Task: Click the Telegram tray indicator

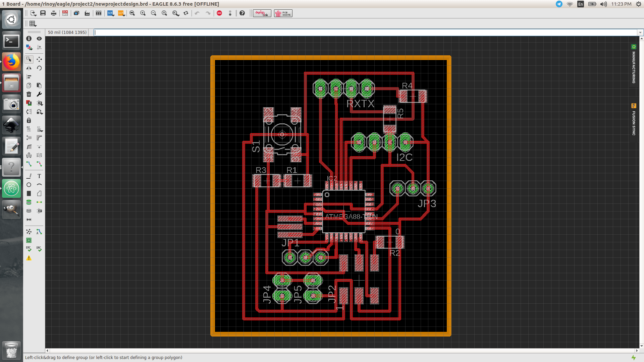Action: click(x=559, y=4)
